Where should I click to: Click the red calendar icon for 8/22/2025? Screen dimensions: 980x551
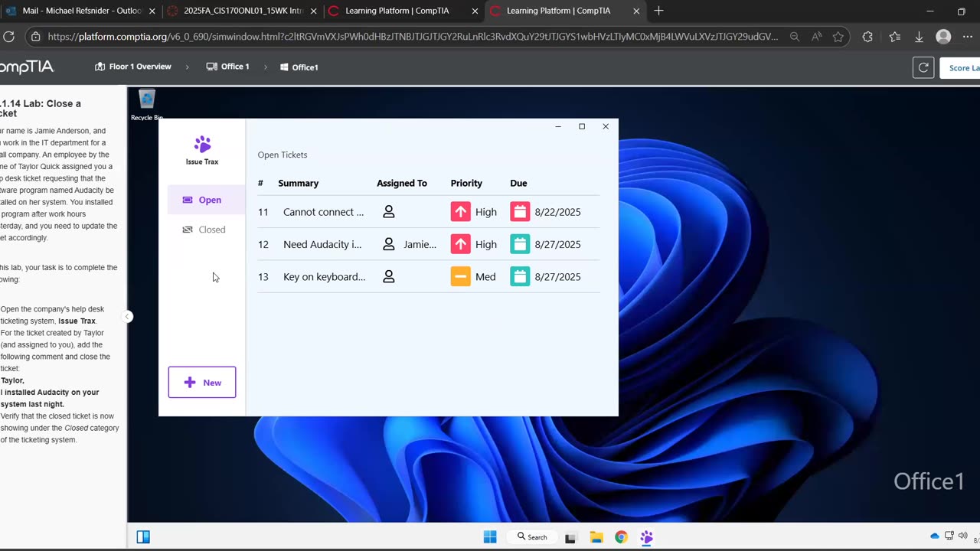520,212
